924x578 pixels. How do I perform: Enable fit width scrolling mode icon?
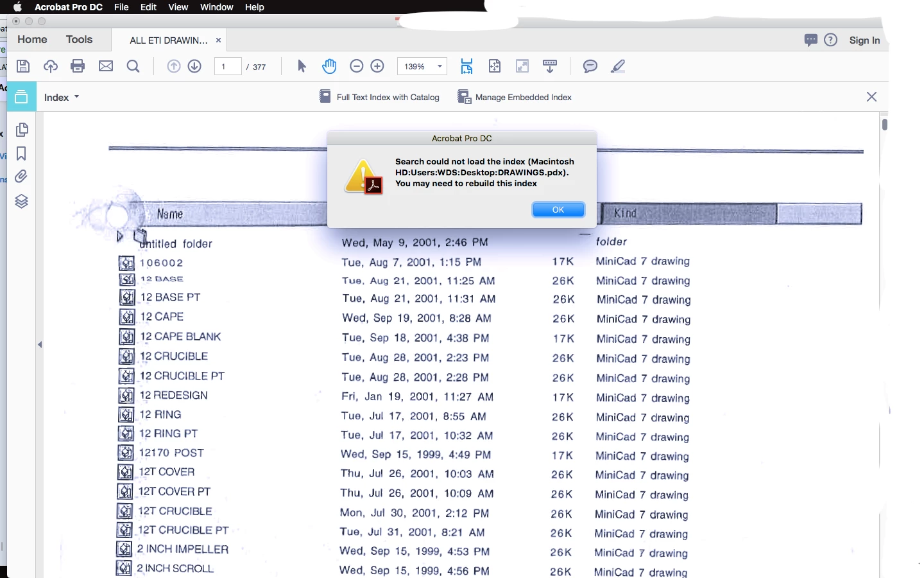(x=466, y=66)
